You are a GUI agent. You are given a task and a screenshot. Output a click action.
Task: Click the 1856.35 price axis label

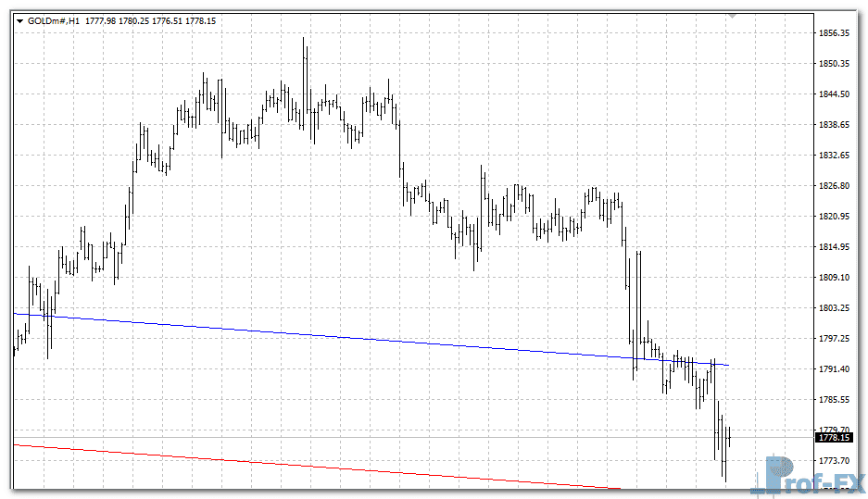pyautogui.click(x=835, y=33)
